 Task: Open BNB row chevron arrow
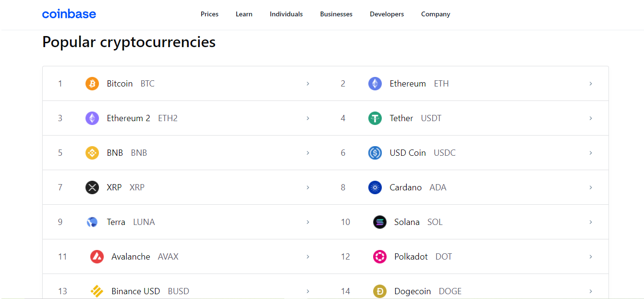pyautogui.click(x=308, y=153)
